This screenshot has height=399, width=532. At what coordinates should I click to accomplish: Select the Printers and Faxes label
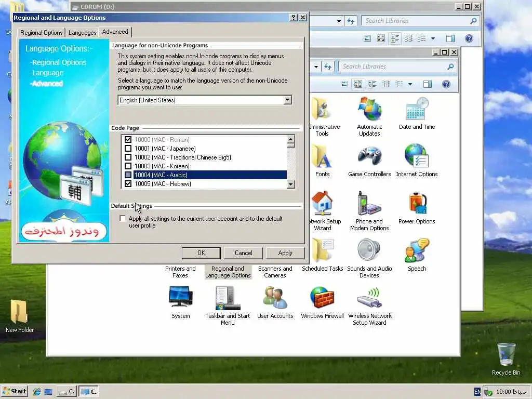pos(180,272)
